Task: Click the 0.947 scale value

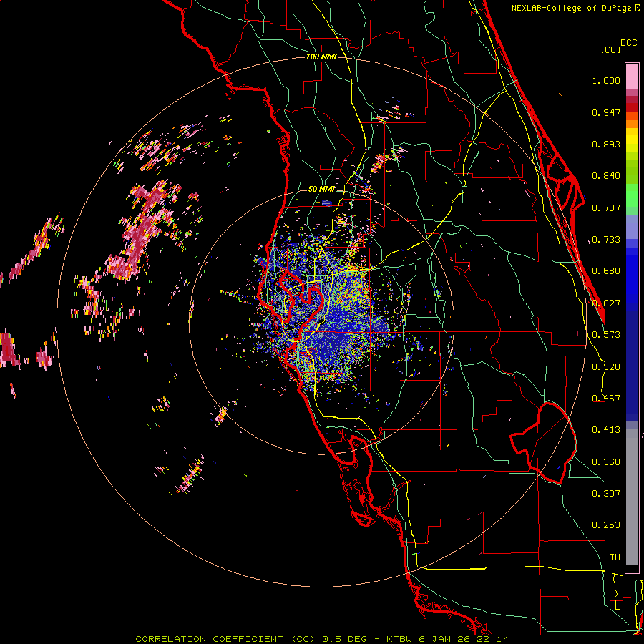Action: pos(606,112)
